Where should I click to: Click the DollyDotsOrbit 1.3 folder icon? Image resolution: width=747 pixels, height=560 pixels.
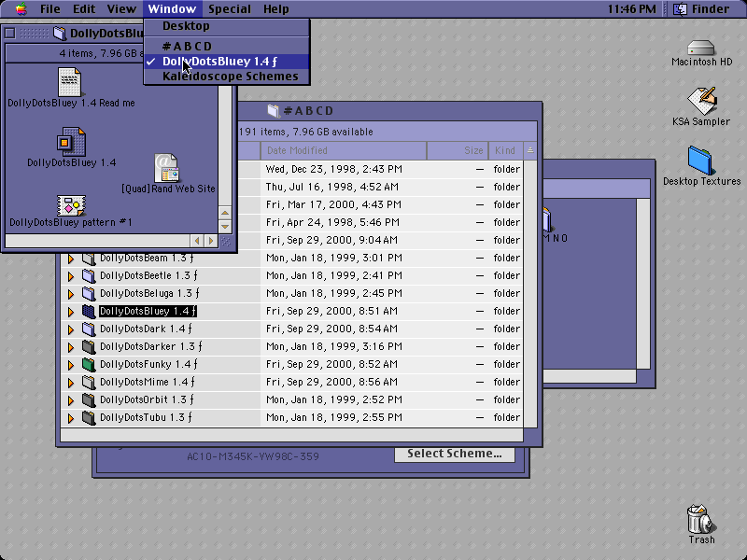coord(89,400)
